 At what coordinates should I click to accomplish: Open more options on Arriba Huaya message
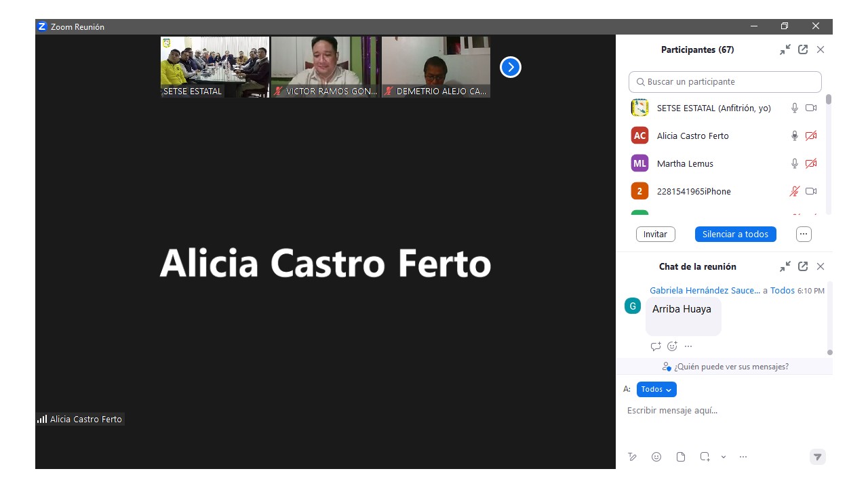pyautogui.click(x=688, y=346)
